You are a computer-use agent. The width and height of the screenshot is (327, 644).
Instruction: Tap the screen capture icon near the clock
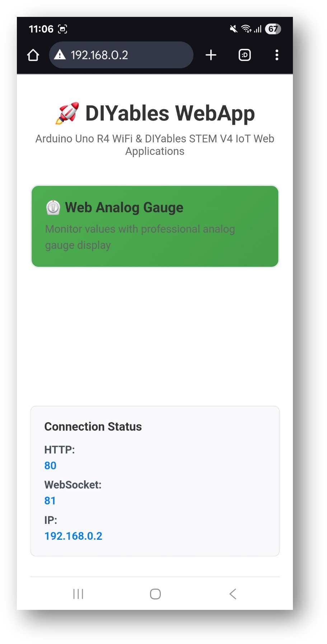click(x=63, y=29)
